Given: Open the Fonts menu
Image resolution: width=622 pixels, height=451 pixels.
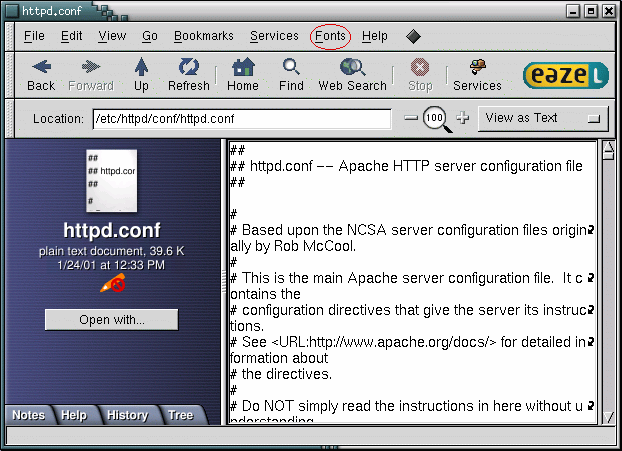Looking at the screenshot, I should click(x=330, y=36).
